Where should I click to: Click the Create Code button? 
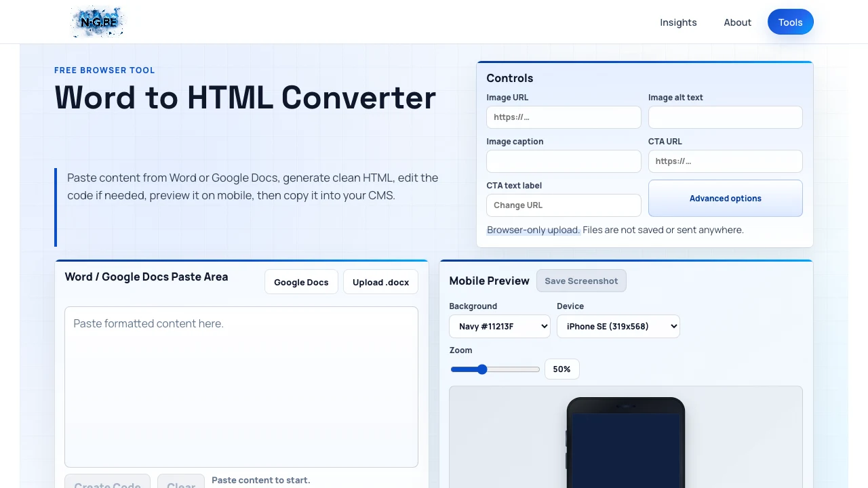[107, 482]
